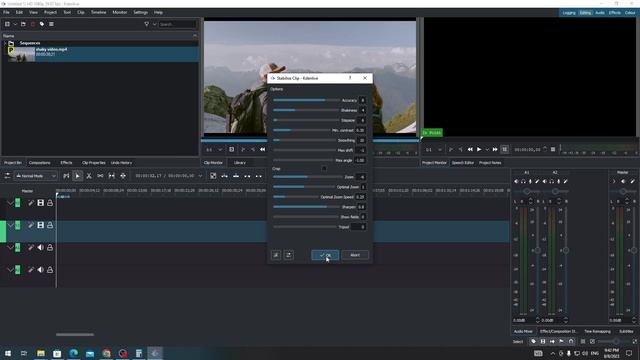The height and width of the screenshot is (360, 640).
Task: Confirm stabilization with the OK button
Action: click(x=325, y=255)
